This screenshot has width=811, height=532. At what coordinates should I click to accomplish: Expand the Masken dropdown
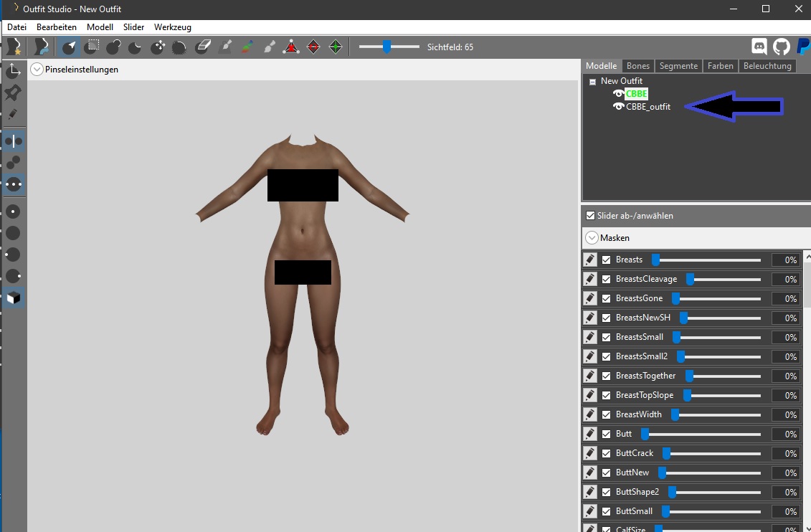(x=592, y=238)
